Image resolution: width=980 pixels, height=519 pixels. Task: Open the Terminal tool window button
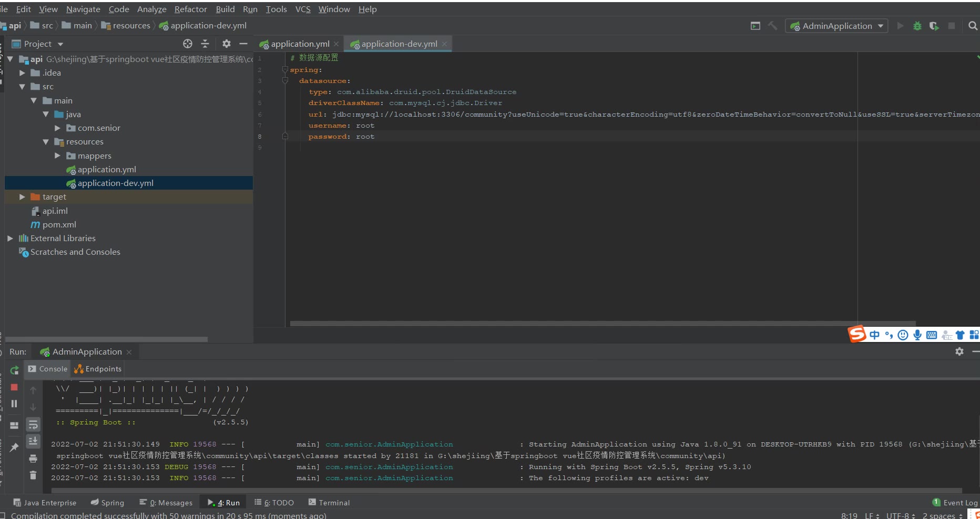coord(329,503)
